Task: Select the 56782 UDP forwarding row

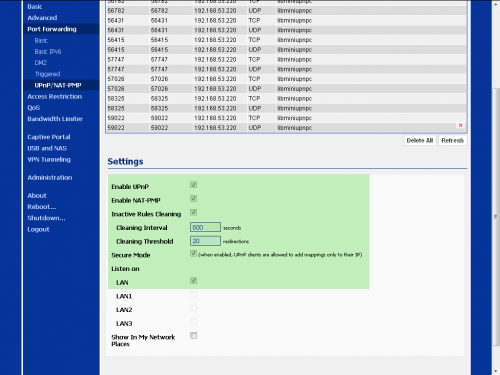Action: (286, 11)
